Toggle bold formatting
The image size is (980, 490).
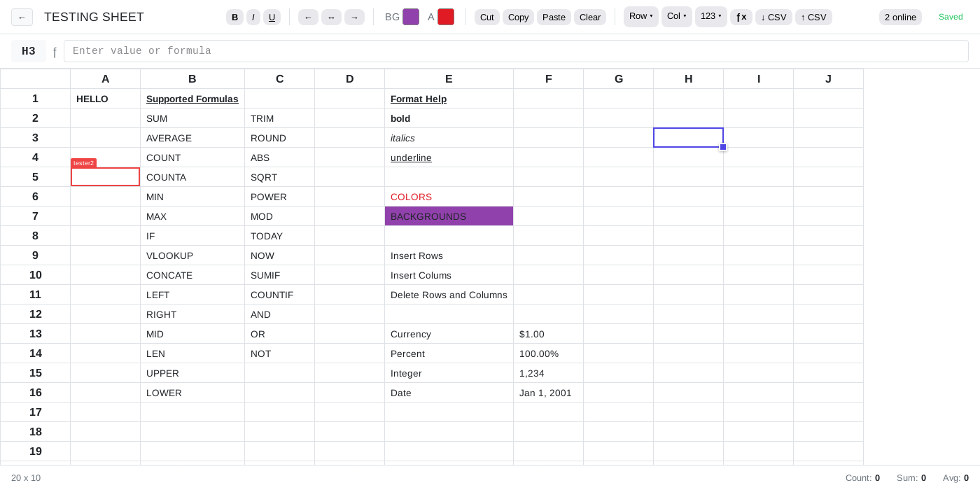click(x=234, y=17)
